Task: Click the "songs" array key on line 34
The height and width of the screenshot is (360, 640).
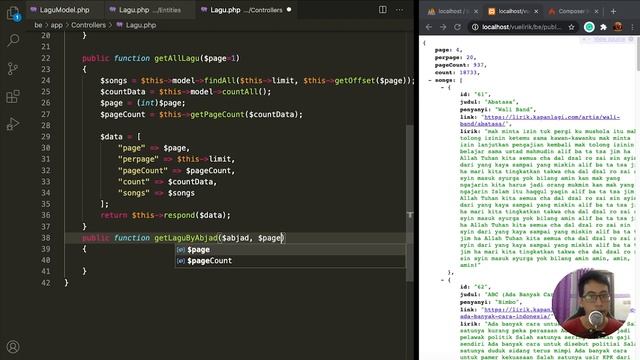Action: pyautogui.click(x=134, y=193)
